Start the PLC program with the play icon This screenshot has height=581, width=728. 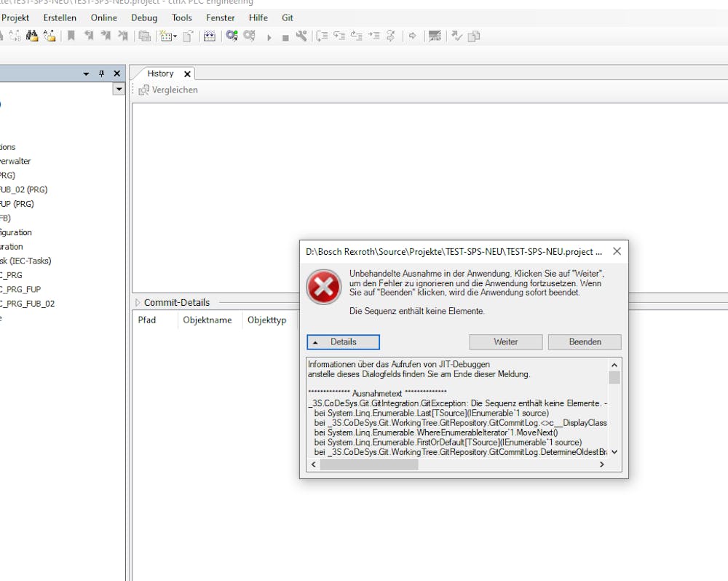coord(269,35)
